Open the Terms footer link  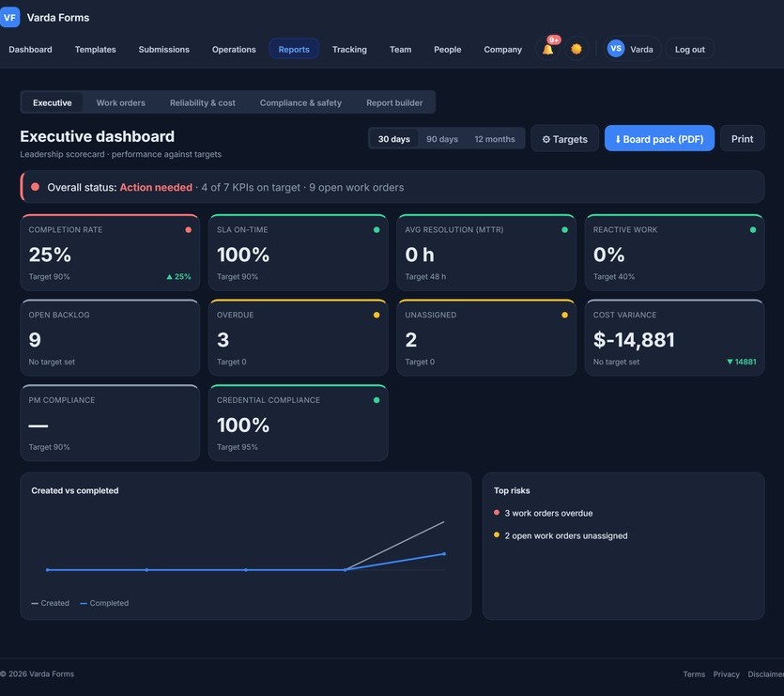(x=694, y=674)
